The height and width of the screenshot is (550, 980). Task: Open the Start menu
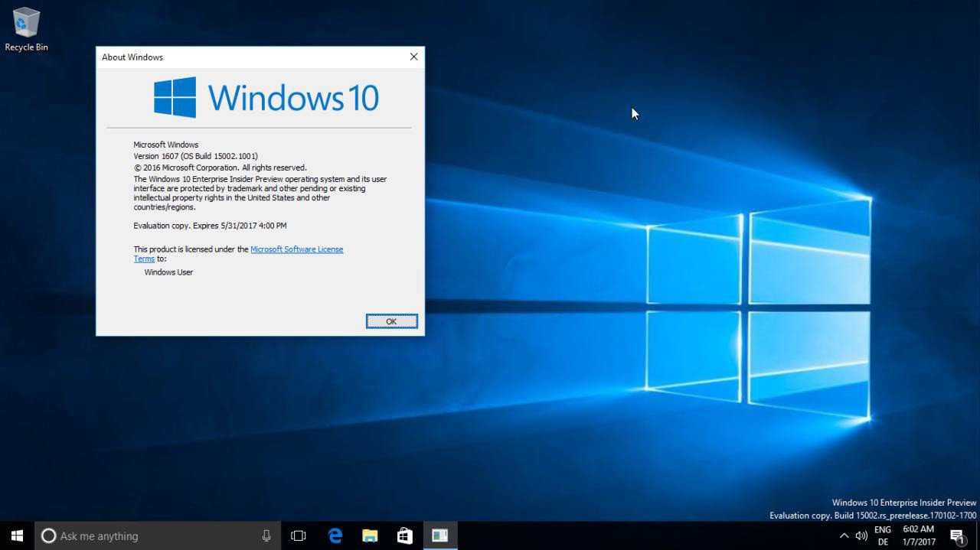point(17,535)
